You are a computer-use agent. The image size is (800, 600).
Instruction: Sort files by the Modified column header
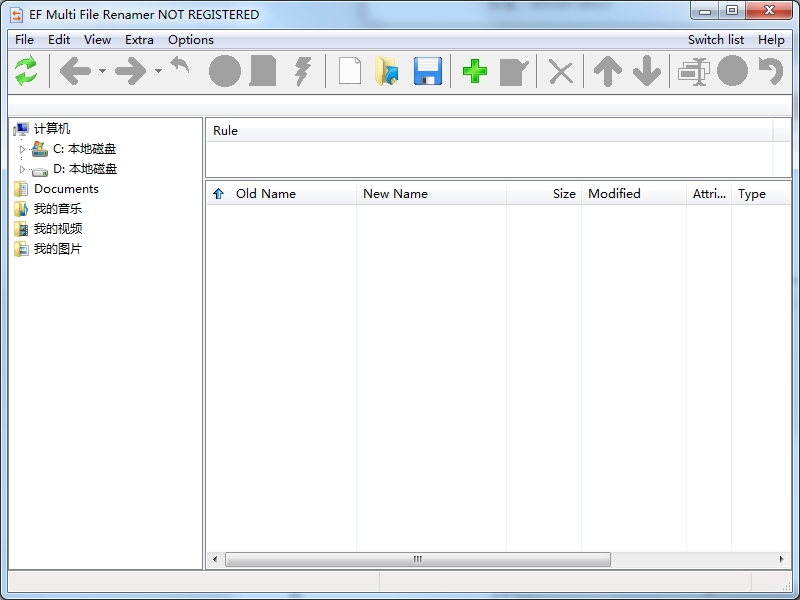coord(614,194)
